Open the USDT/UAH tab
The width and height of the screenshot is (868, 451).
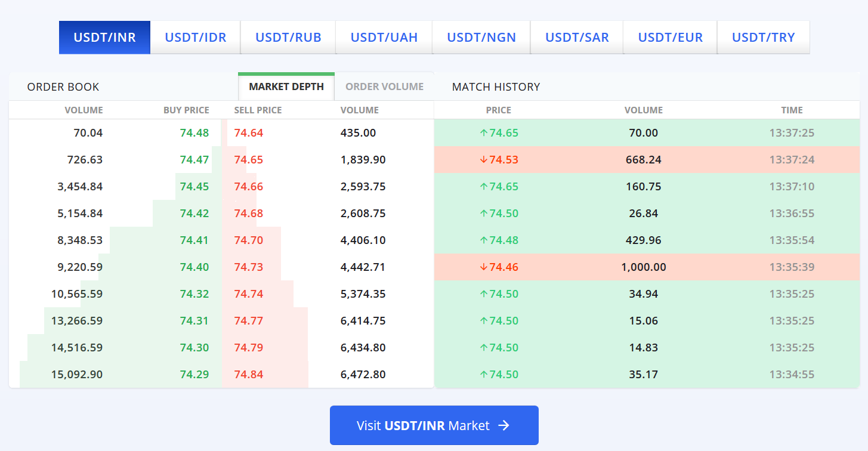coord(384,38)
